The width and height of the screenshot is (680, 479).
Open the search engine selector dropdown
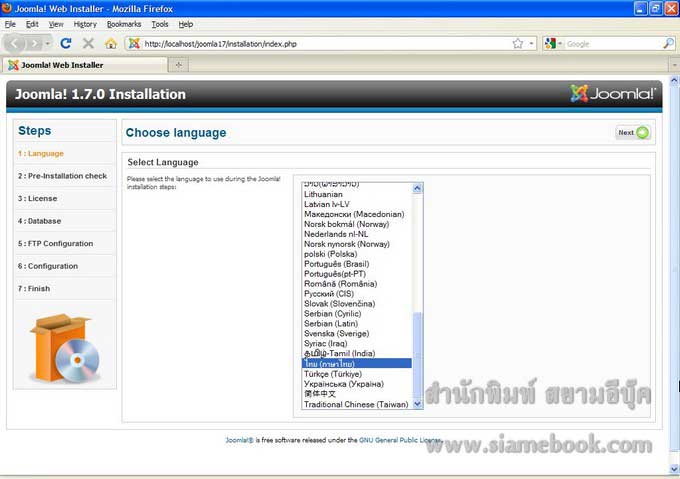tap(560, 43)
